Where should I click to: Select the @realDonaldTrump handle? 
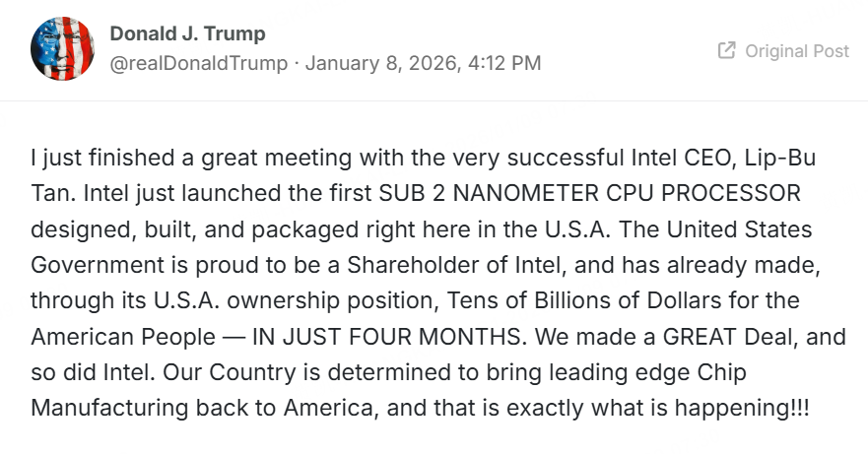(x=199, y=63)
